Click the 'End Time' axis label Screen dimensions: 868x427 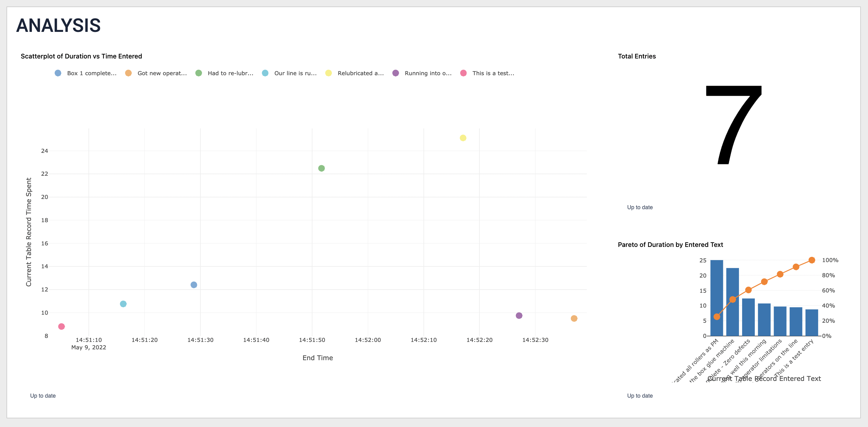click(x=317, y=358)
